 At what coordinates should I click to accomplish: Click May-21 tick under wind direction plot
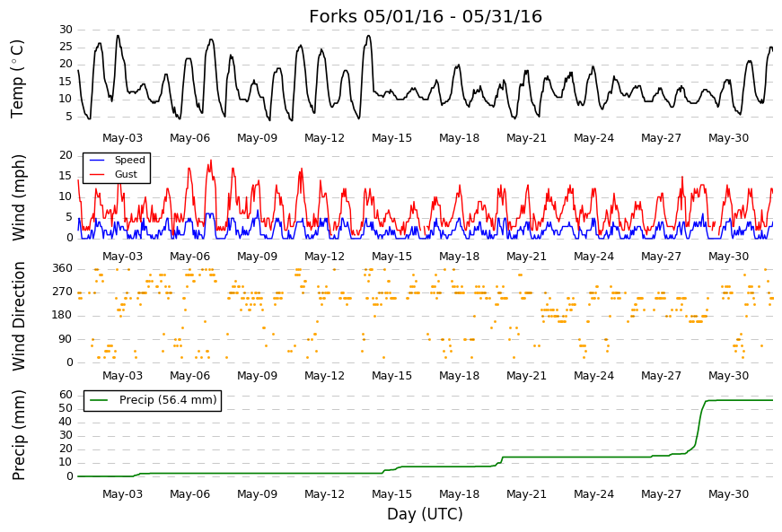tap(526, 376)
